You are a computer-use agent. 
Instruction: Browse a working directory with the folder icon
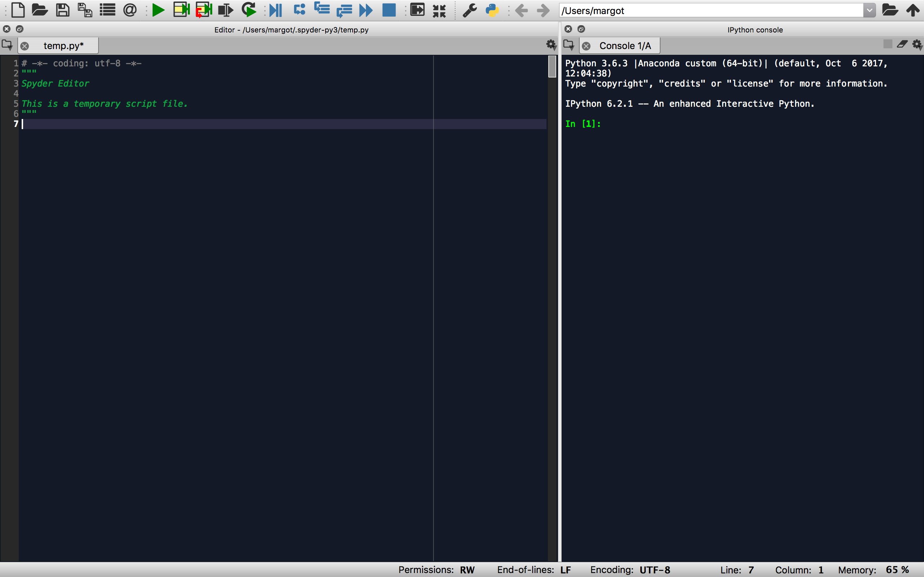point(890,10)
